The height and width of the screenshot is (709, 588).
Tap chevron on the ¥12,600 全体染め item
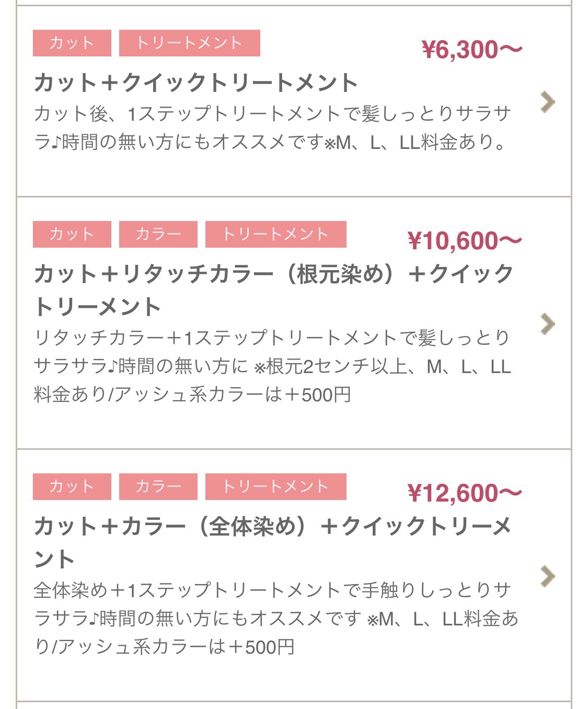pyautogui.click(x=547, y=576)
